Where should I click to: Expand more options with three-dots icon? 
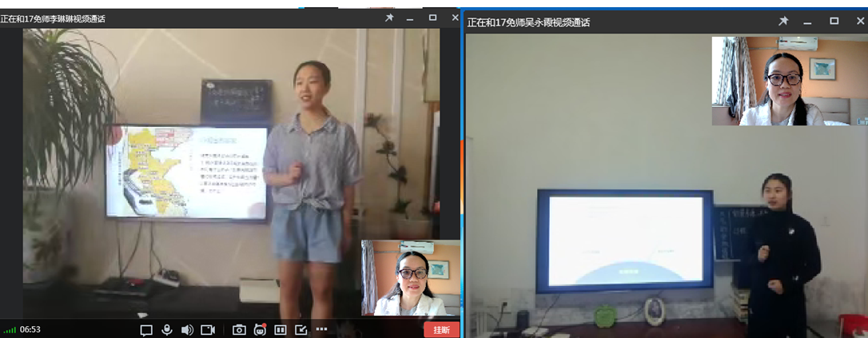[x=321, y=329]
